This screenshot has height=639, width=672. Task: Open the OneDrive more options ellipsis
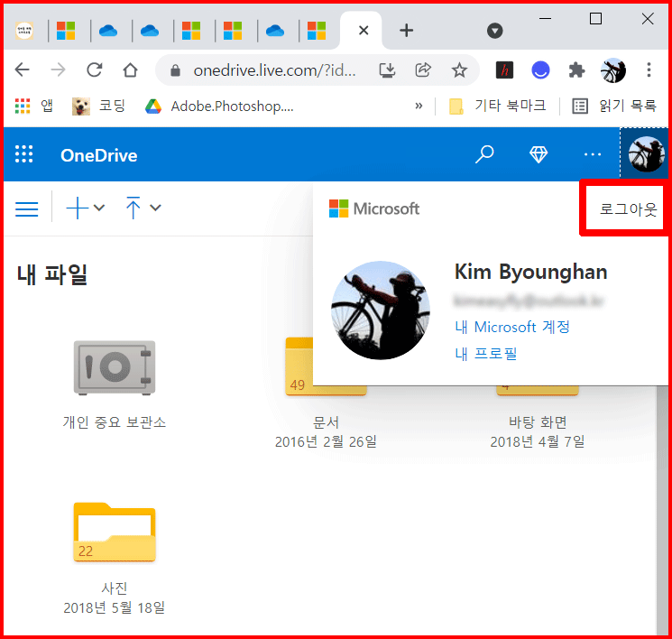(593, 154)
